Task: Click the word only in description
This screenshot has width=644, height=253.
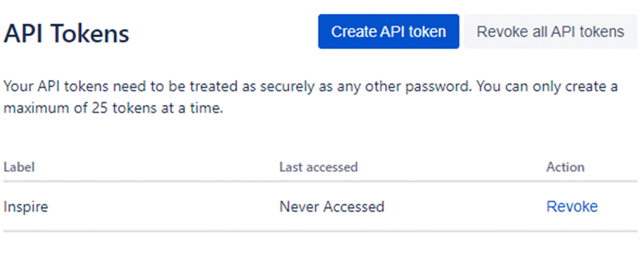Action: click(546, 87)
